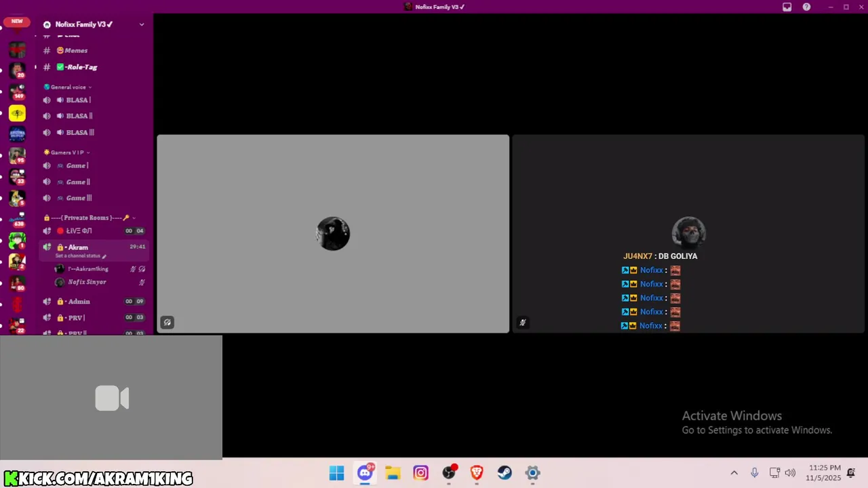Click the network icon in the system tray
Image resolution: width=868 pixels, height=488 pixels.
tap(774, 473)
